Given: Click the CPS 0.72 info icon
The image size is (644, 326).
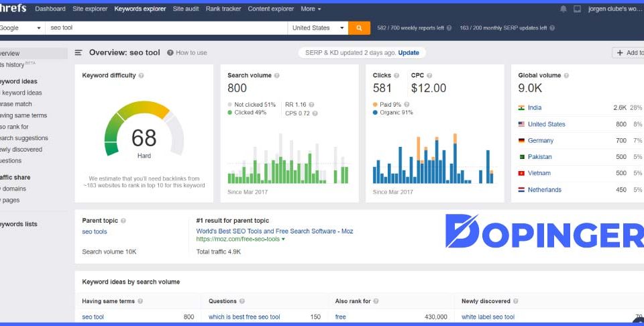Looking at the screenshot, I should (315, 113).
